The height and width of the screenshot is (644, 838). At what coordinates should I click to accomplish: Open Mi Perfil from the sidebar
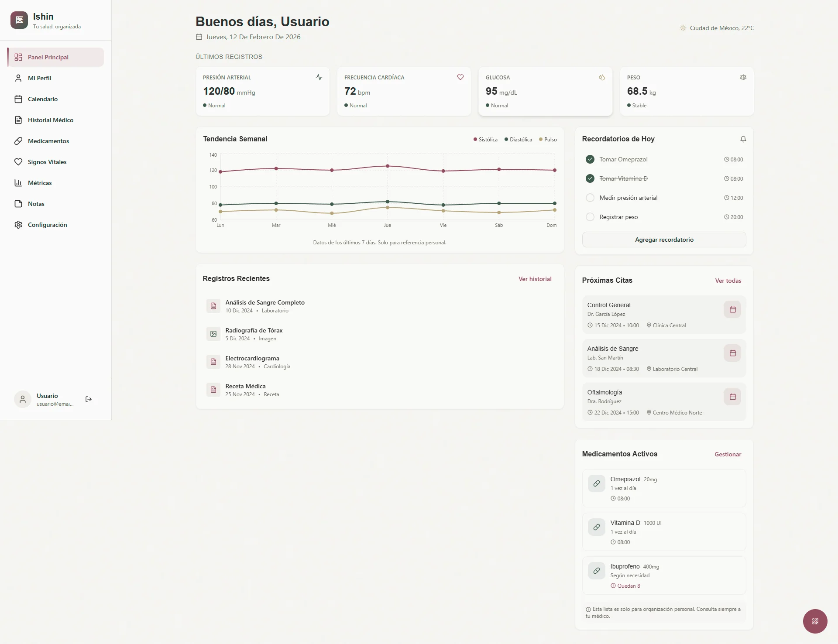click(39, 78)
